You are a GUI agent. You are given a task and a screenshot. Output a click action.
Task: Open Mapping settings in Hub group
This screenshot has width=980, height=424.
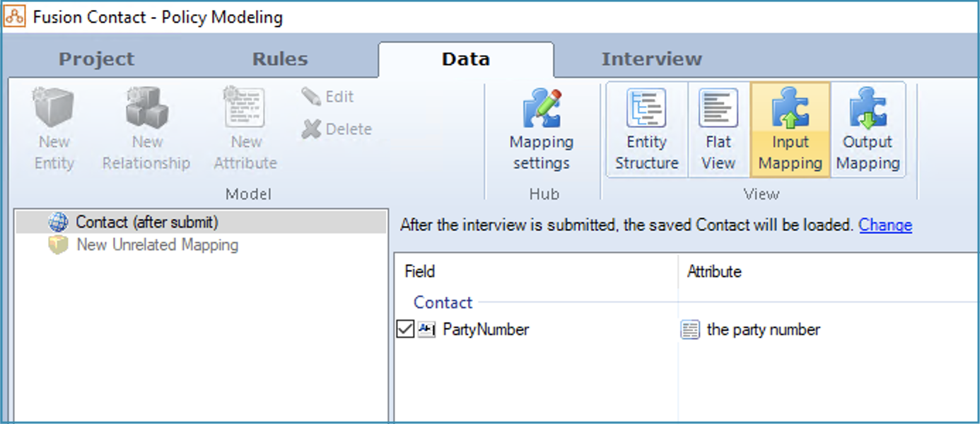tap(541, 129)
